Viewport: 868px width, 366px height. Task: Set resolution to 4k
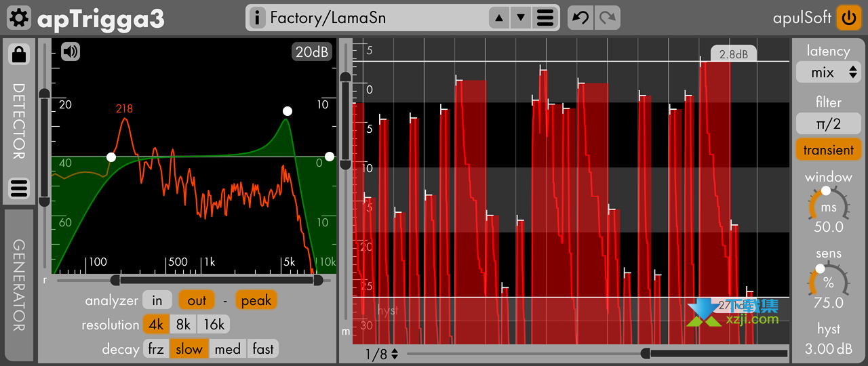(156, 325)
